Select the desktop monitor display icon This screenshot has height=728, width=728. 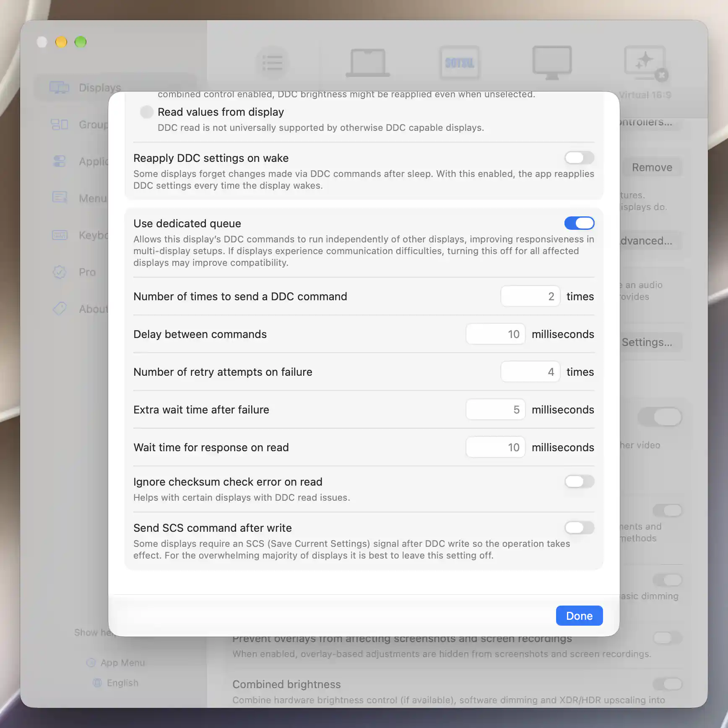pos(552,63)
